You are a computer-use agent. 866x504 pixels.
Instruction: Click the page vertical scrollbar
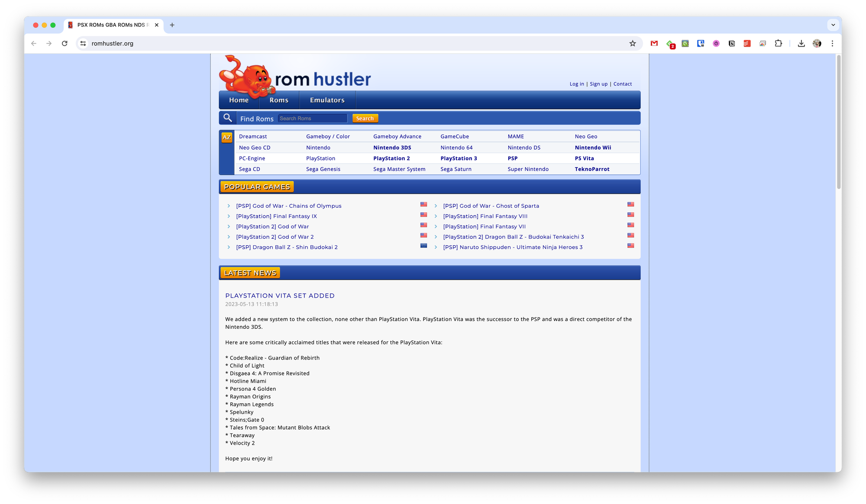pos(839,121)
